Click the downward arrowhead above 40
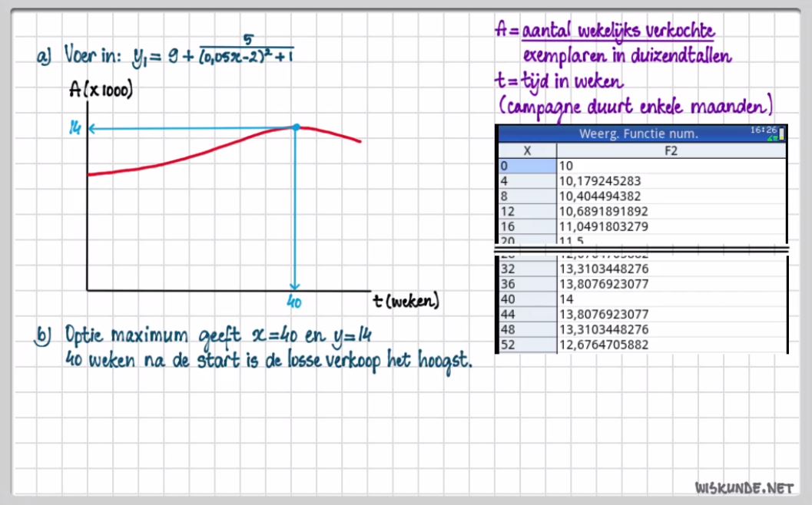 coord(294,286)
